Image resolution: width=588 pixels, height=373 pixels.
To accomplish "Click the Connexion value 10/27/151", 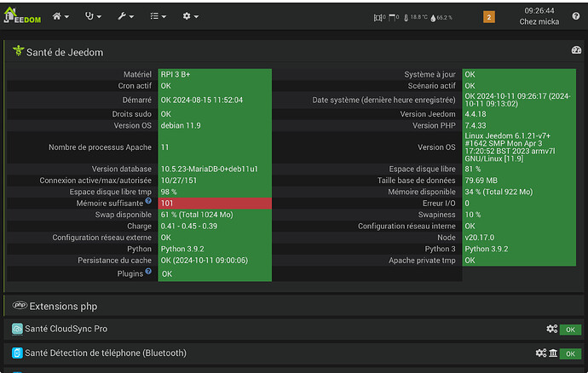I will (x=179, y=181).
